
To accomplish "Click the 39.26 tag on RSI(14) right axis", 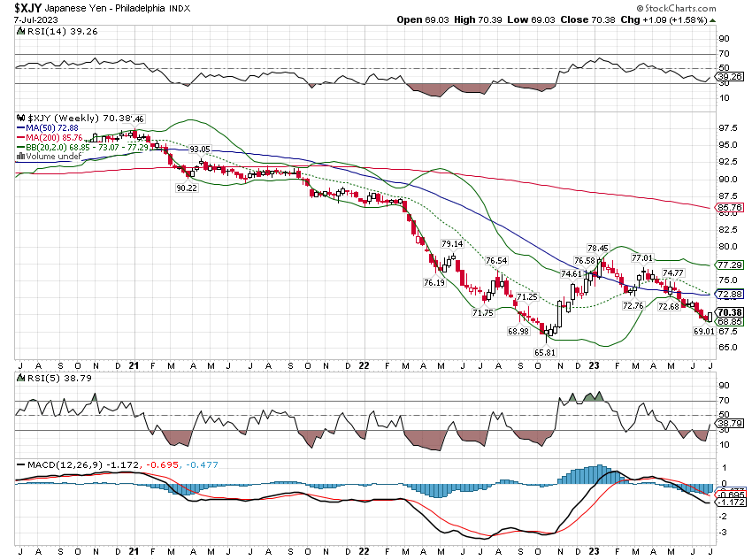I will [x=730, y=77].
